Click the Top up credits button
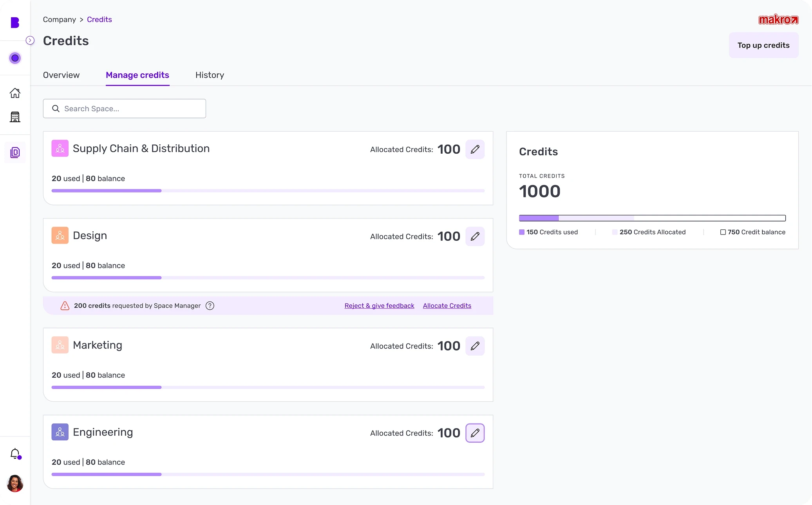Screen dimensions: 812x505 tap(763, 45)
